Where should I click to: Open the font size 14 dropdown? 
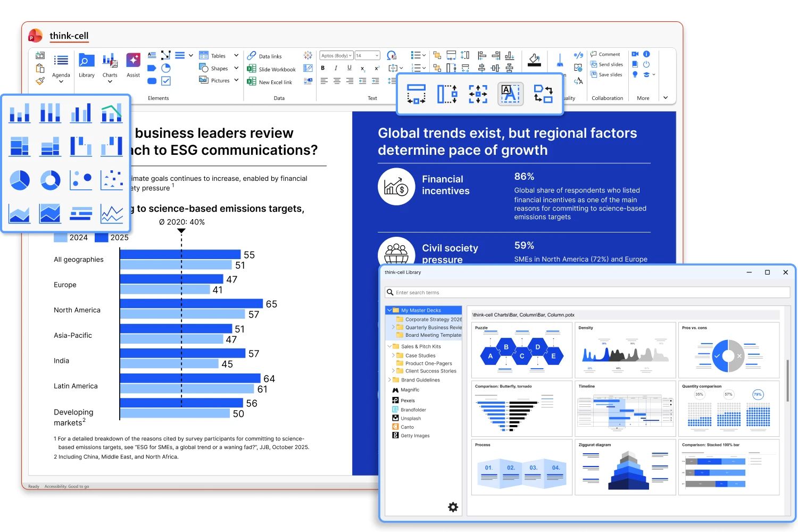pyautogui.click(x=367, y=55)
